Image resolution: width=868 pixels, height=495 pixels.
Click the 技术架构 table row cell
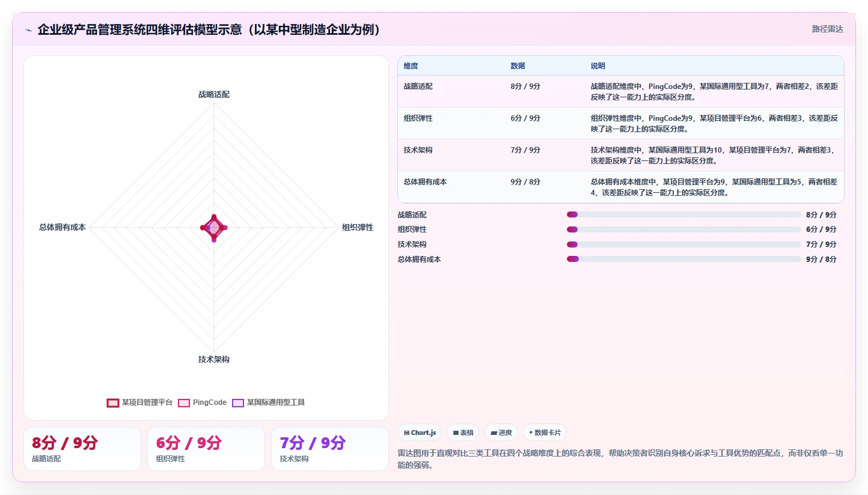coord(418,150)
